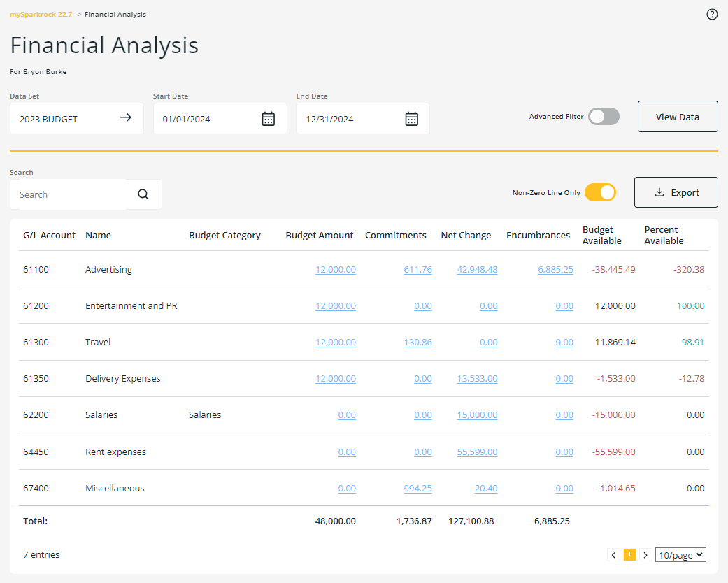Click the search magnifier icon
The width and height of the screenshot is (728, 583).
143,194
